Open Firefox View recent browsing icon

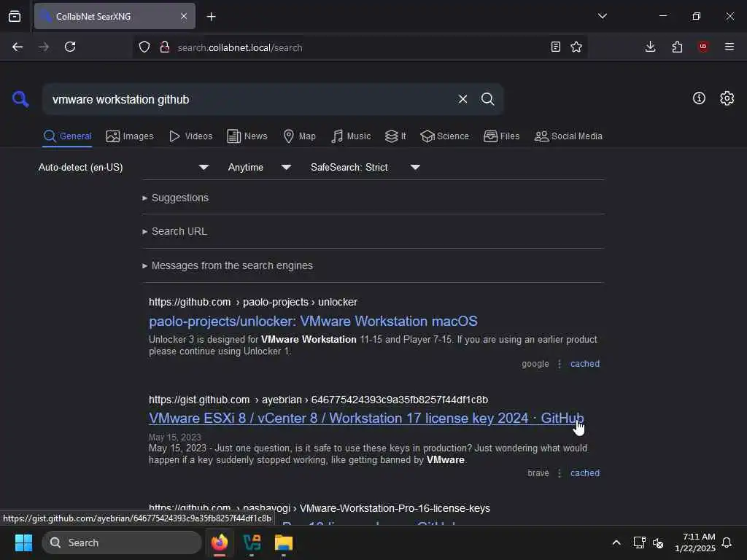15,16
